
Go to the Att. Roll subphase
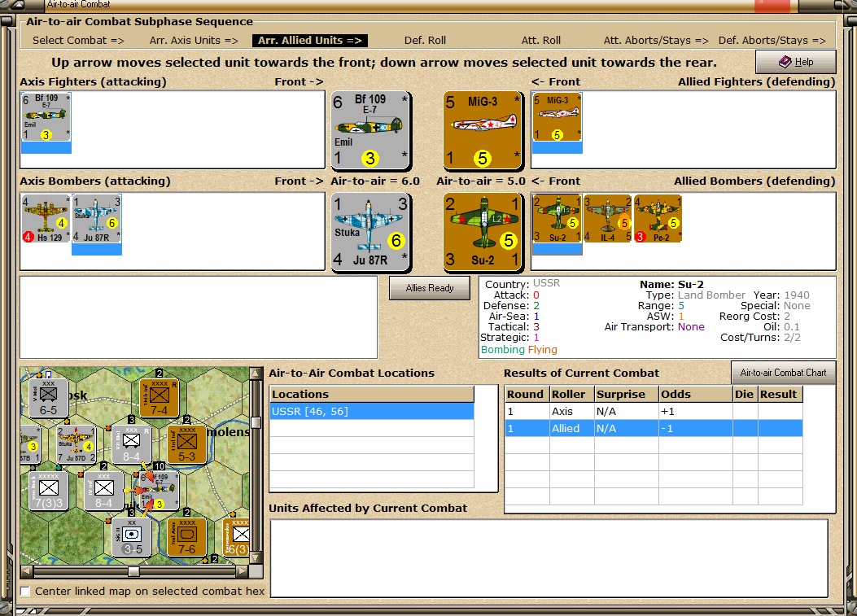point(541,41)
